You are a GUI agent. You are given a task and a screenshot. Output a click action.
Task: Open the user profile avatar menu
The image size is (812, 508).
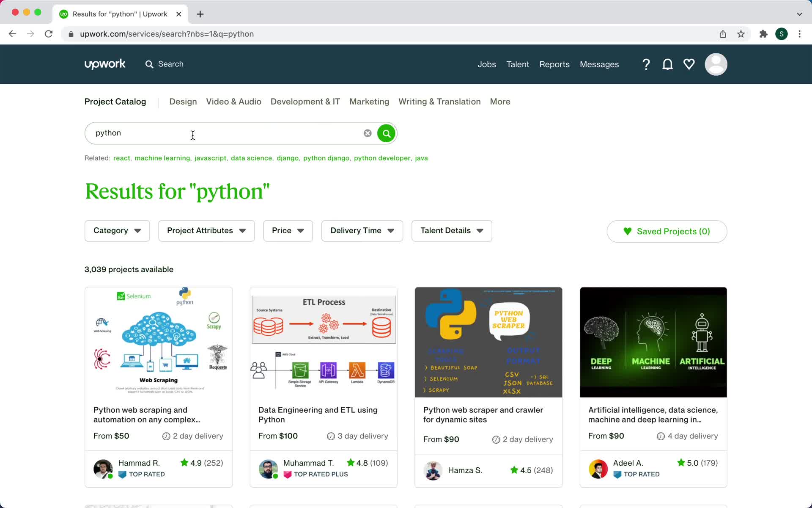(716, 64)
